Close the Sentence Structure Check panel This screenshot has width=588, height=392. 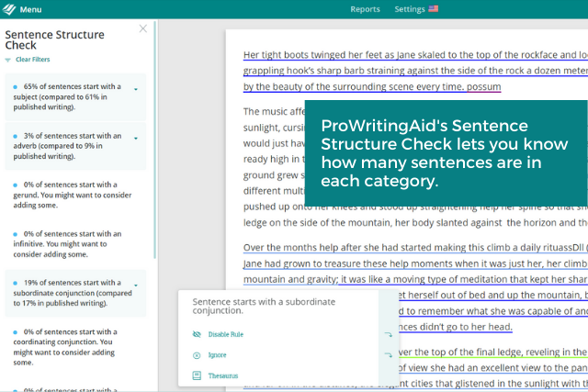(x=143, y=28)
